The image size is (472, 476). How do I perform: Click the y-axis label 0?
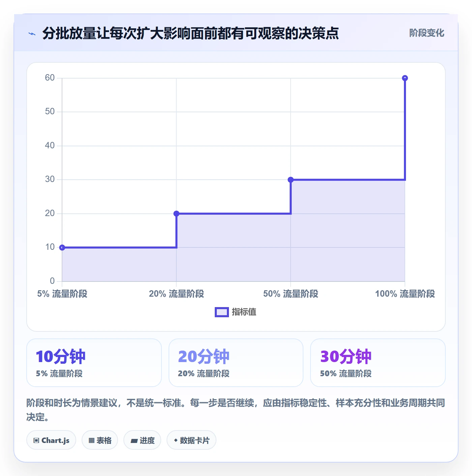click(x=52, y=281)
